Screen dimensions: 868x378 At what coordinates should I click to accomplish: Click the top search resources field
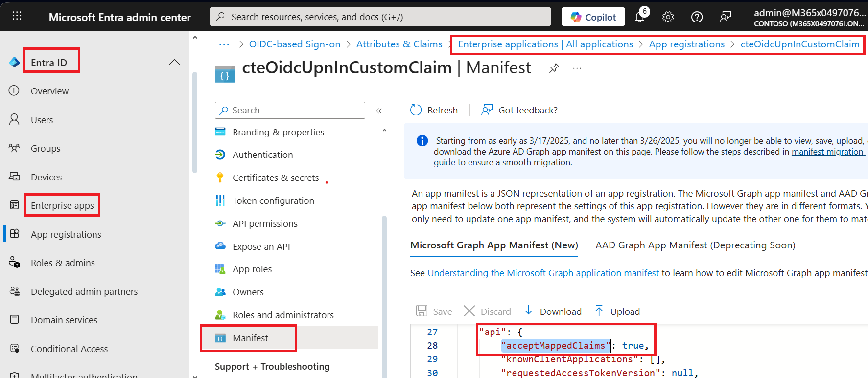click(x=380, y=17)
